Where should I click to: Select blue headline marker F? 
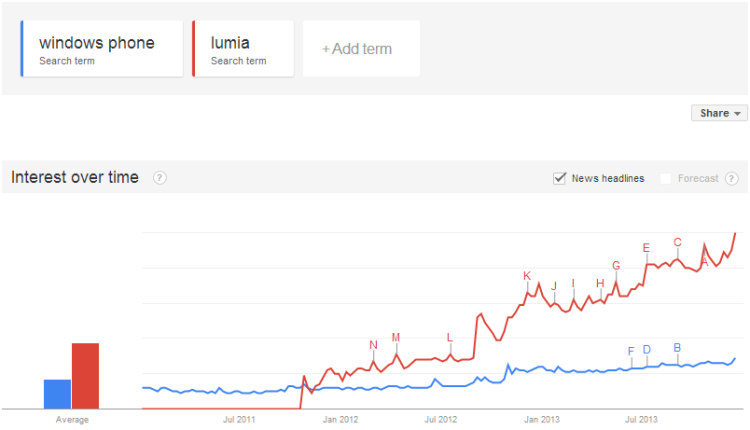pos(631,352)
